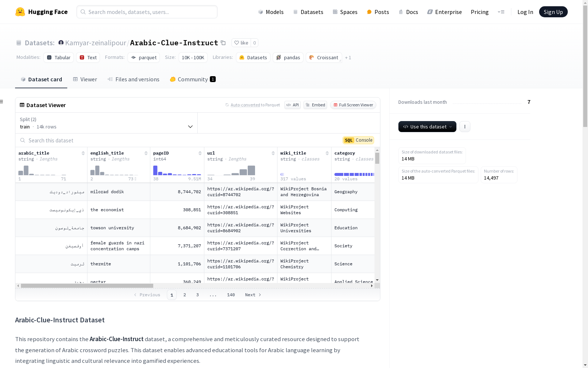This screenshot has width=588, height=368.
Task: Click Log In
Action: coord(525,12)
